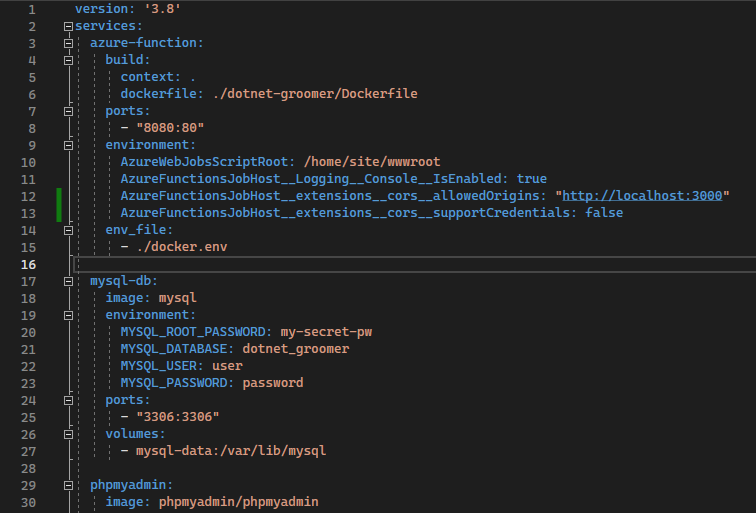Click the /home/site/wwwroot value
This screenshot has height=513, width=756.
pyautogui.click(x=372, y=162)
